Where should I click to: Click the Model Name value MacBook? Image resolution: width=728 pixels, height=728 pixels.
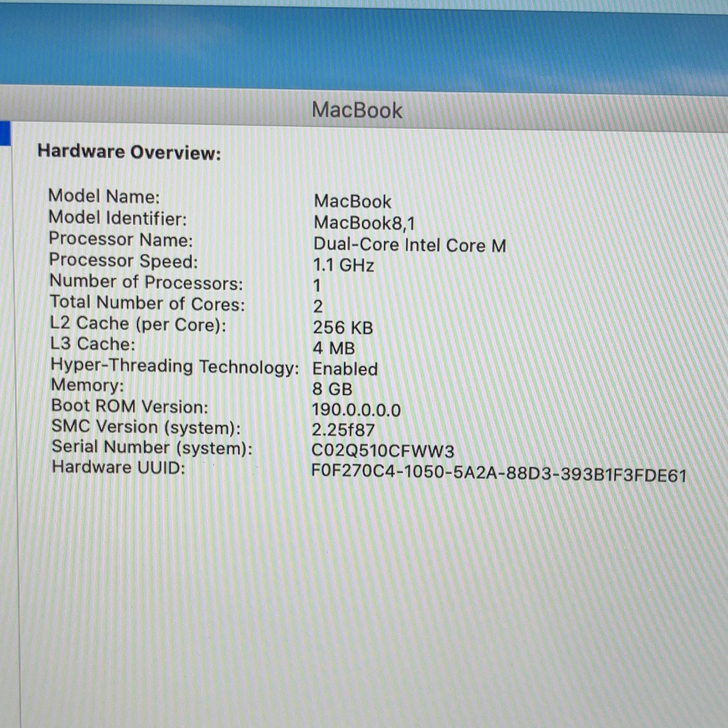point(352,201)
